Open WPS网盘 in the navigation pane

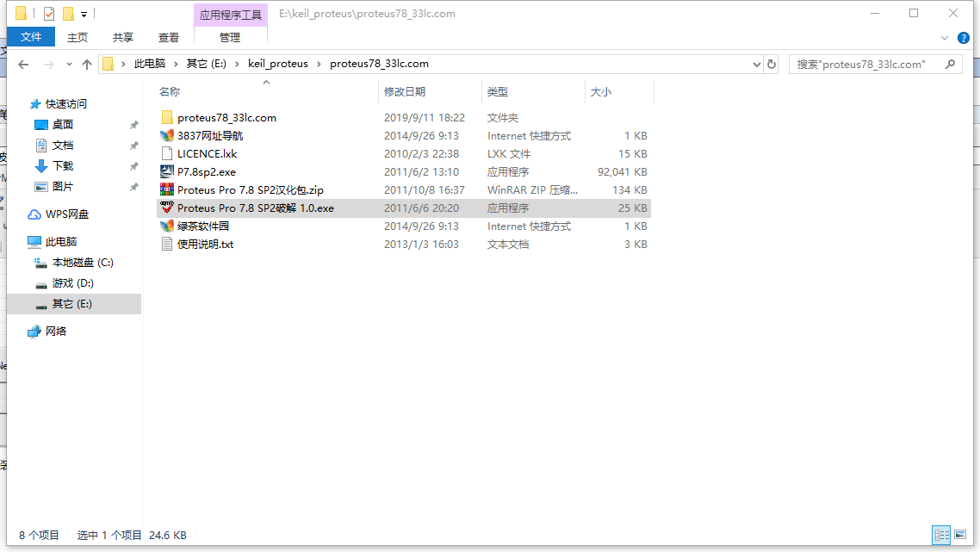pos(67,214)
